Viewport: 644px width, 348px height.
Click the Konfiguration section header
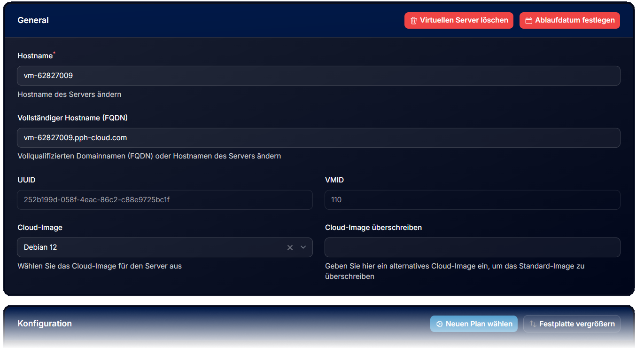(x=45, y=324)
